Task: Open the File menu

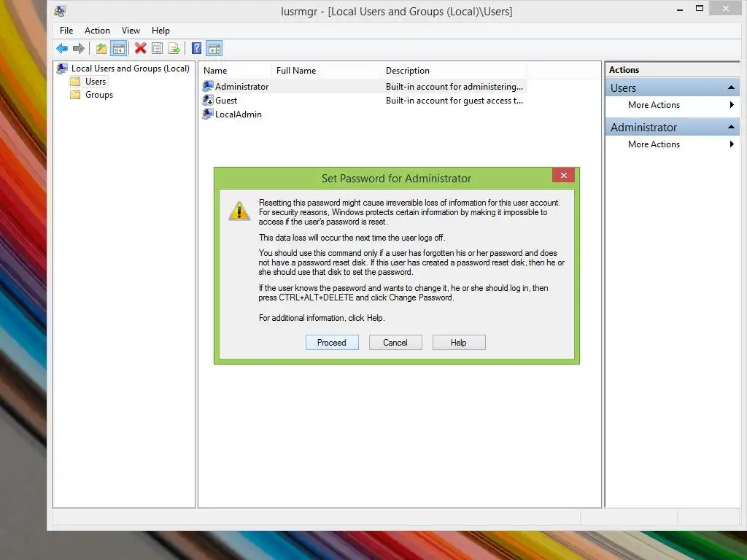Action: pyautogui.click(x=66, y=31)
